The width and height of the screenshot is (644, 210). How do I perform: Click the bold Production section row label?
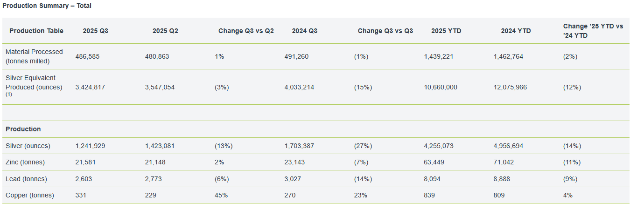click(x=23, y=129)
